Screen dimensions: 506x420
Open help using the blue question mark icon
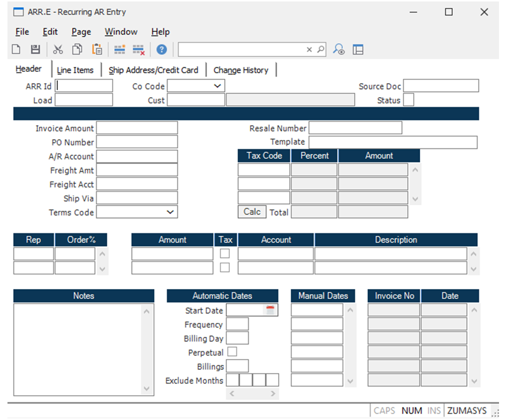point(162,49)
